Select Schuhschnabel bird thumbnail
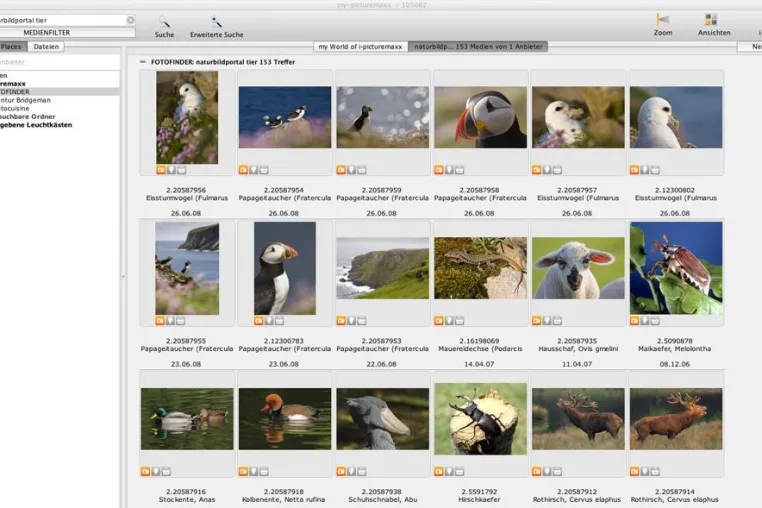Screen dimensions: 762x508 click(x=382, y=419)
